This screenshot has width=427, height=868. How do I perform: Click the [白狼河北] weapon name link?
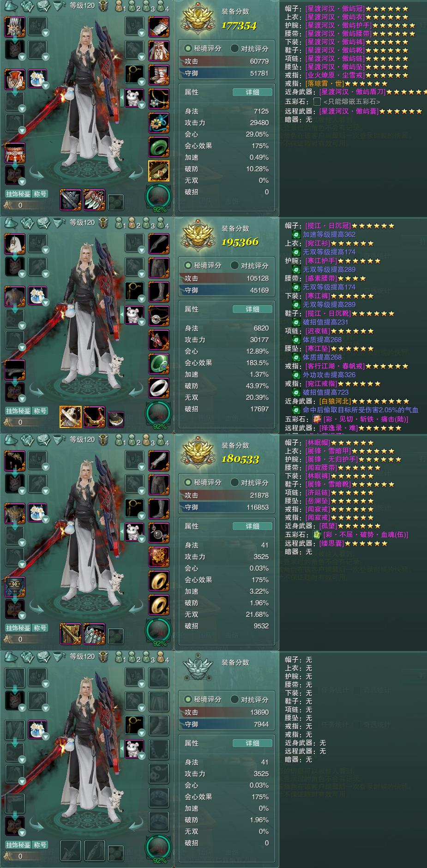click(335, 401)
